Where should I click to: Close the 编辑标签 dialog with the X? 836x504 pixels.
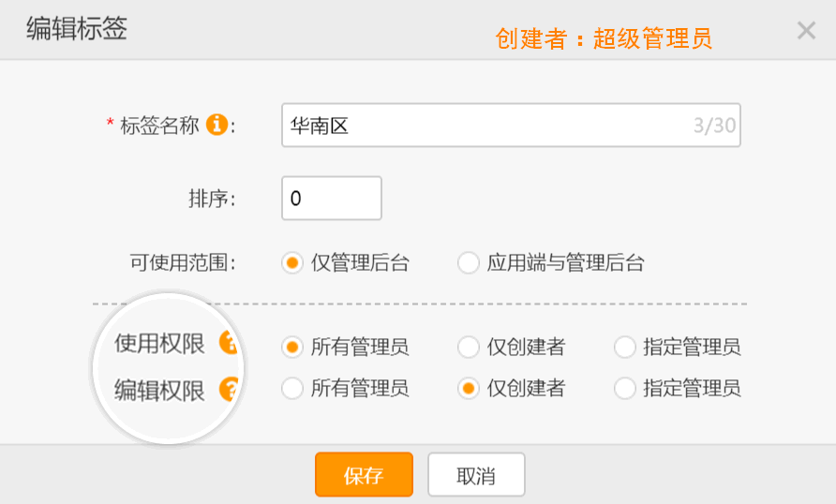[806, 30]
